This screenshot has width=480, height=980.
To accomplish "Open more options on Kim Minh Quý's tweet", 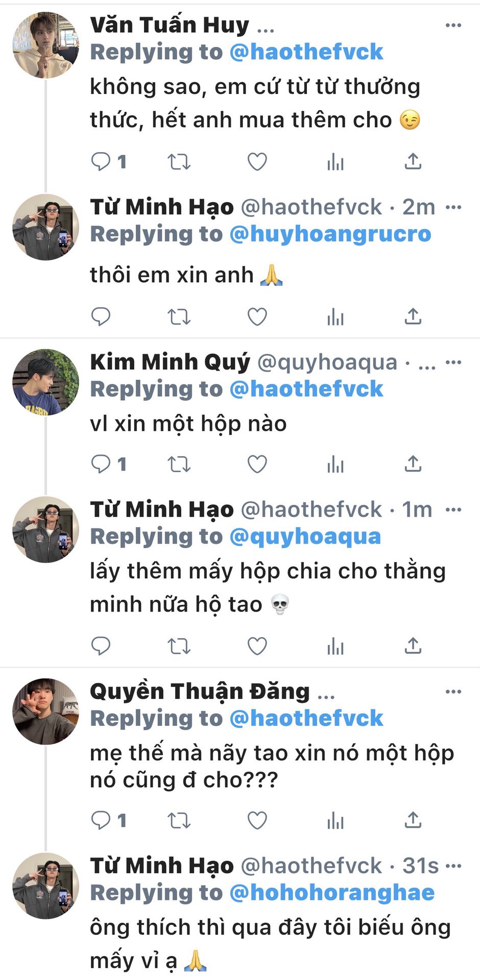I will point(453,362).
